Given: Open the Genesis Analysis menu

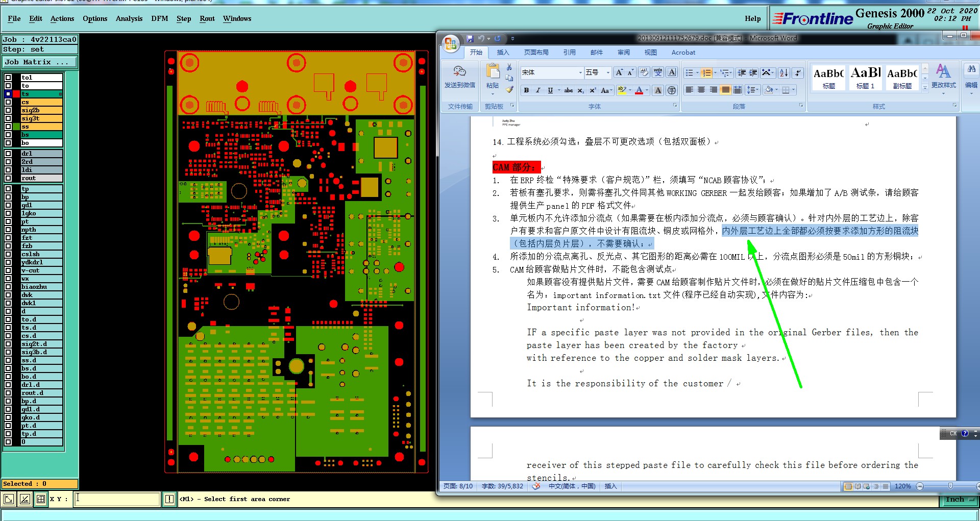Looking at the screenshot, I should click(x=129, y=18).
